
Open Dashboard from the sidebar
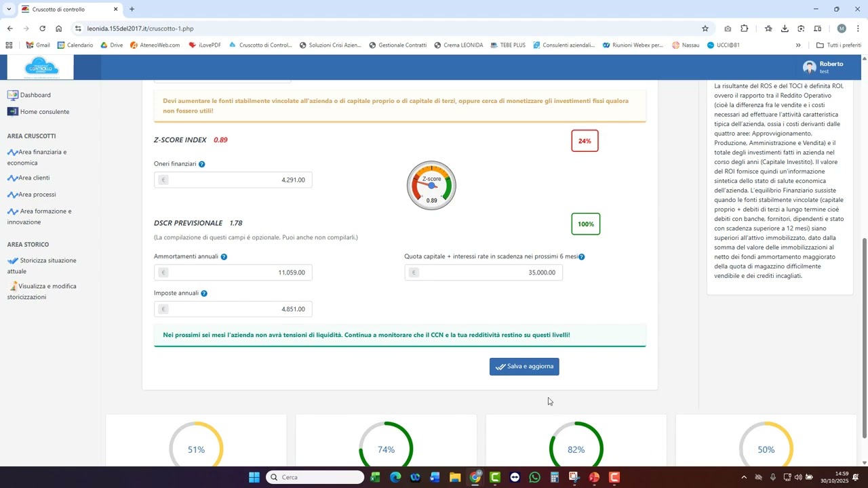[35, 96]
